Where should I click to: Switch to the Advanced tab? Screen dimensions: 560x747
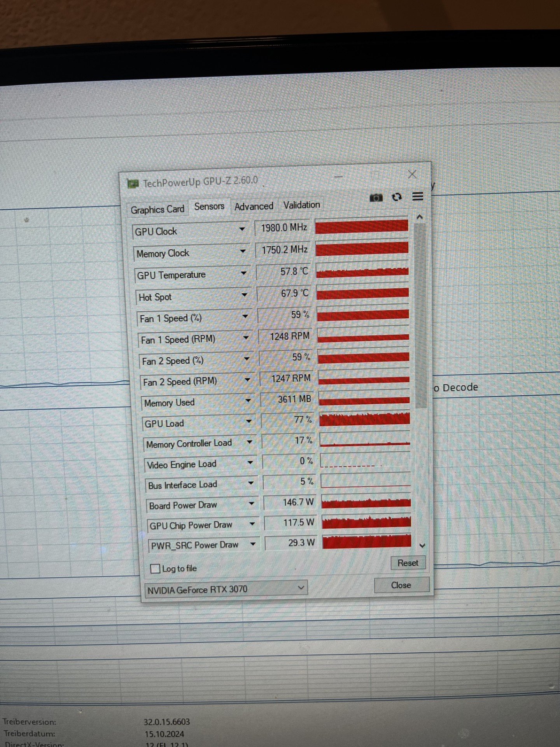click(x=254, y=206)
